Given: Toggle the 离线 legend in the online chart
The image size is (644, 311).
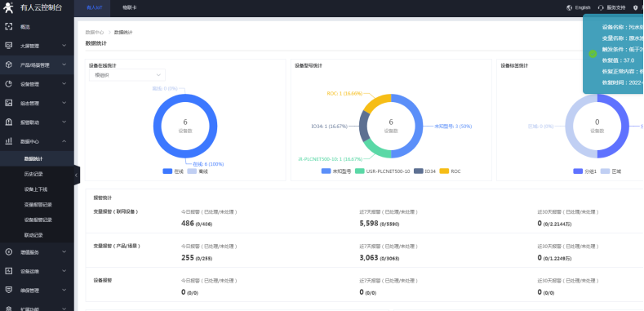Looking at the screenshot, I should coord(198,171).
